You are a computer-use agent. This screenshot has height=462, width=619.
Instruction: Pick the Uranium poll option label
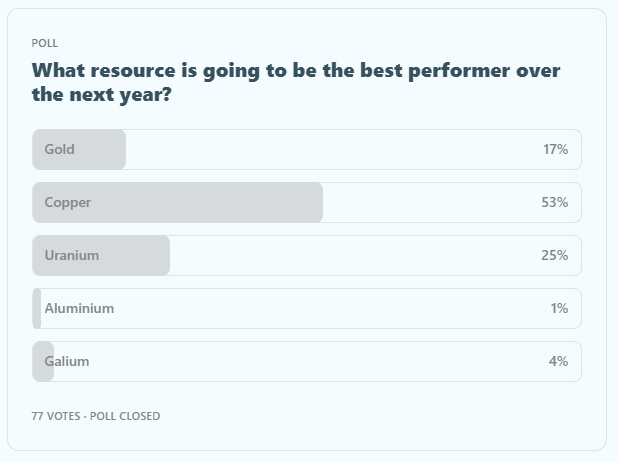coord(72,256)
